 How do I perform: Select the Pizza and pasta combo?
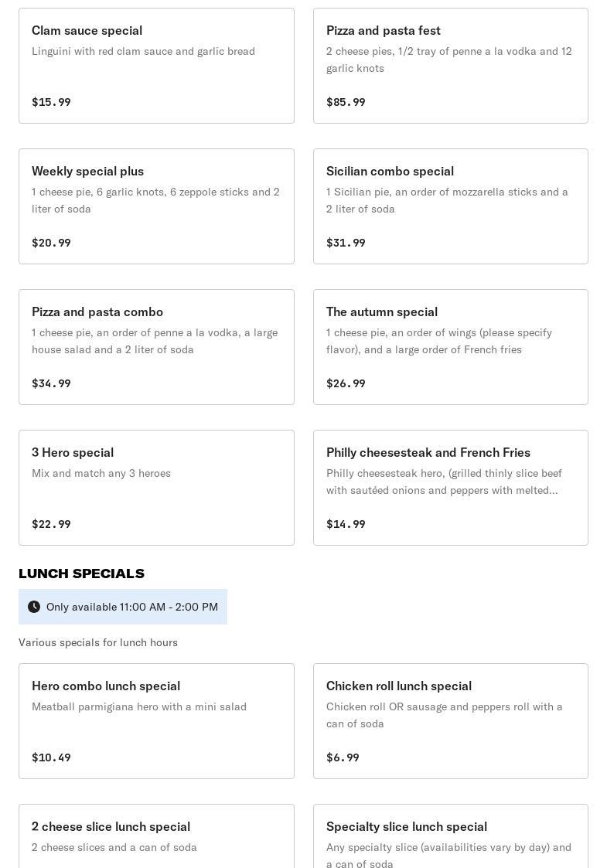156,347
